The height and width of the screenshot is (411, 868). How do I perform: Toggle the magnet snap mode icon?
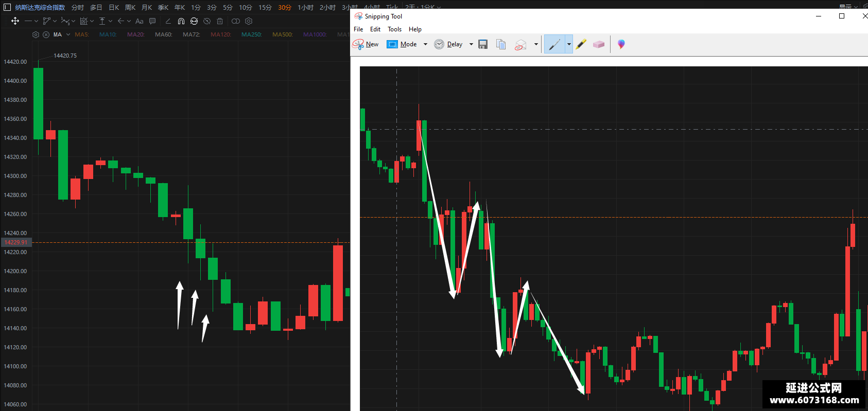(181, 21)
